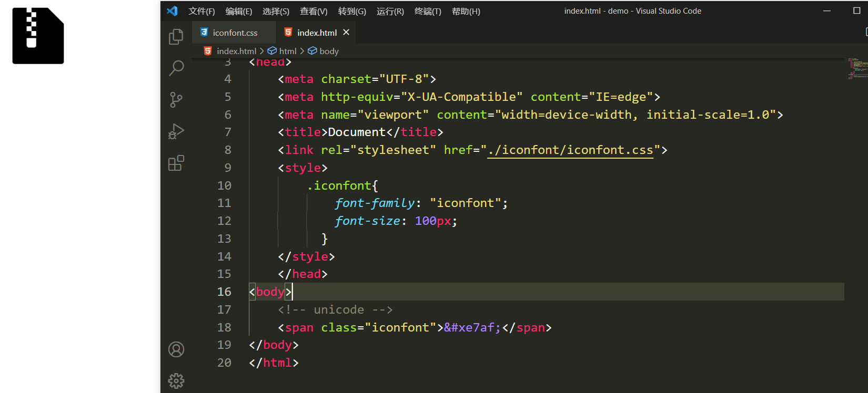
Task: Switch to the iconfont.css tab
Action: (x=235, y=33)
